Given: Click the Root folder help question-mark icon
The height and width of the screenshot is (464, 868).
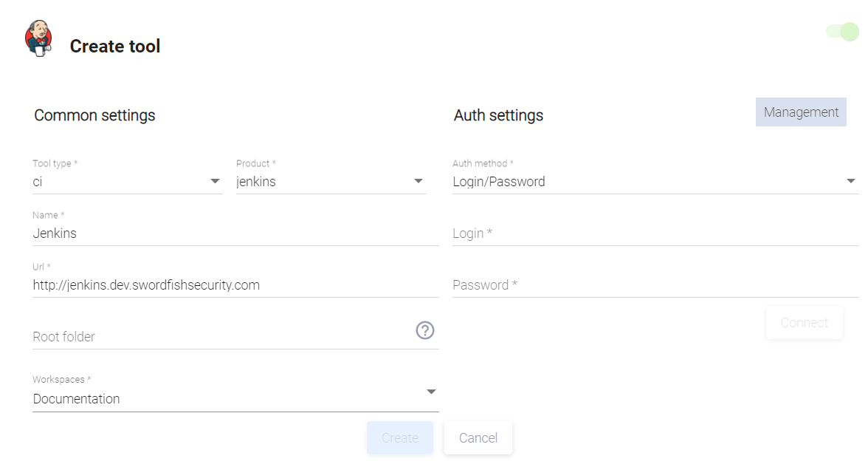Looking at the screenshot, I should pyautogui.click(x=425, y=330).
